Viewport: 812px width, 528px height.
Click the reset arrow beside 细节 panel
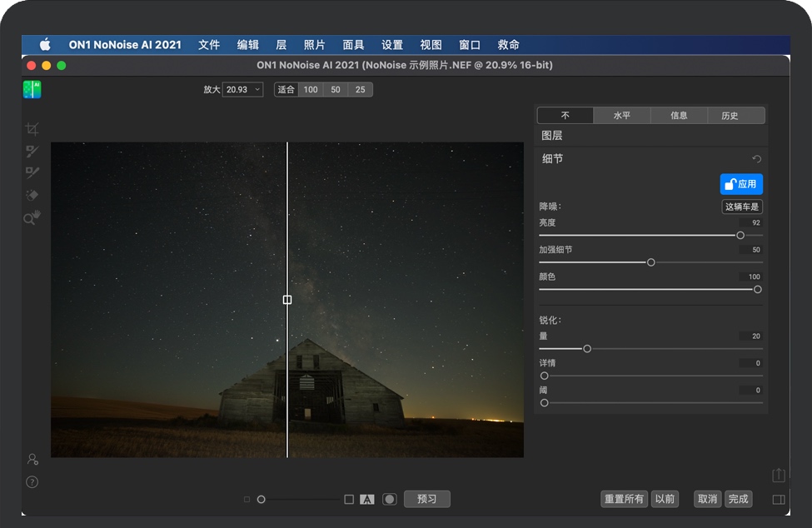pyautogui.click(x=756, y=158)
